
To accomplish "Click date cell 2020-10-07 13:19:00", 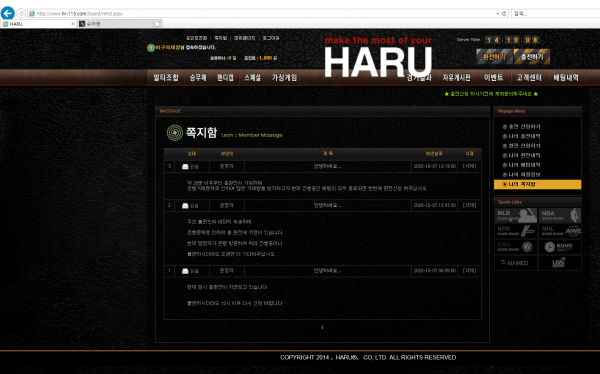I will [434, 166].
